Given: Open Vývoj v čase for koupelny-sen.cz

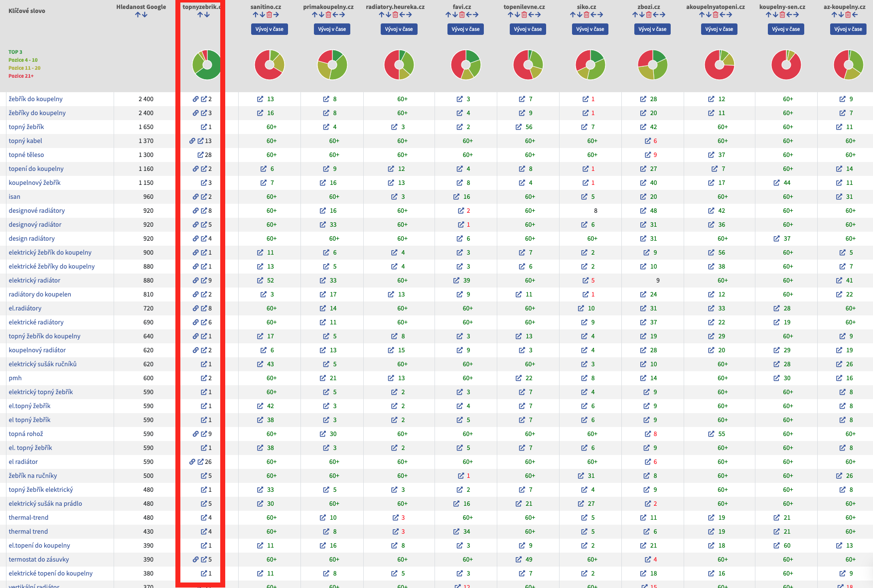Looking at the screenshot, I should pos(786,29).
